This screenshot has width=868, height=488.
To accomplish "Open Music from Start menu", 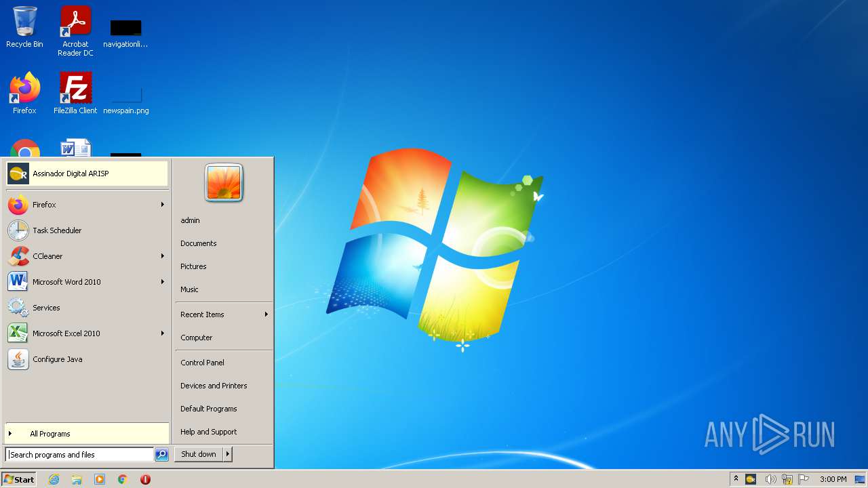I will (x=224, y=289).
